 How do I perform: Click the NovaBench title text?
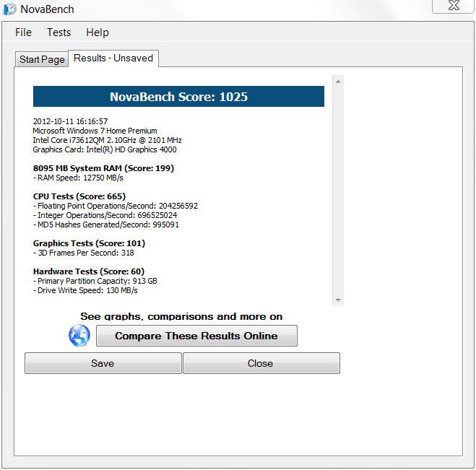(x=47, y=9)
